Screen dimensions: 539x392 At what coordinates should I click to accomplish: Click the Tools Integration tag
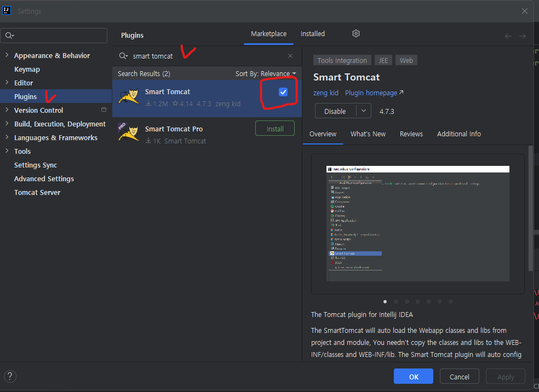pyautogui.click(x=342, y=60)
